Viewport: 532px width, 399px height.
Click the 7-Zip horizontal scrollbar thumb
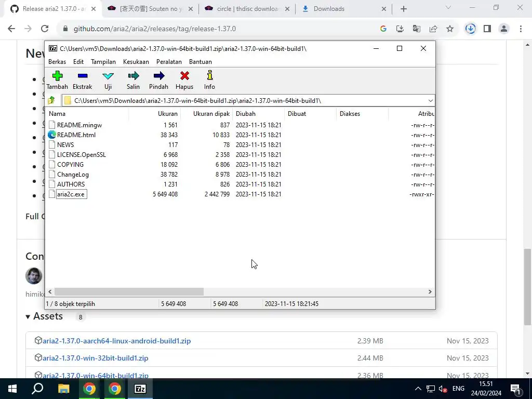(x=129, y=292)
